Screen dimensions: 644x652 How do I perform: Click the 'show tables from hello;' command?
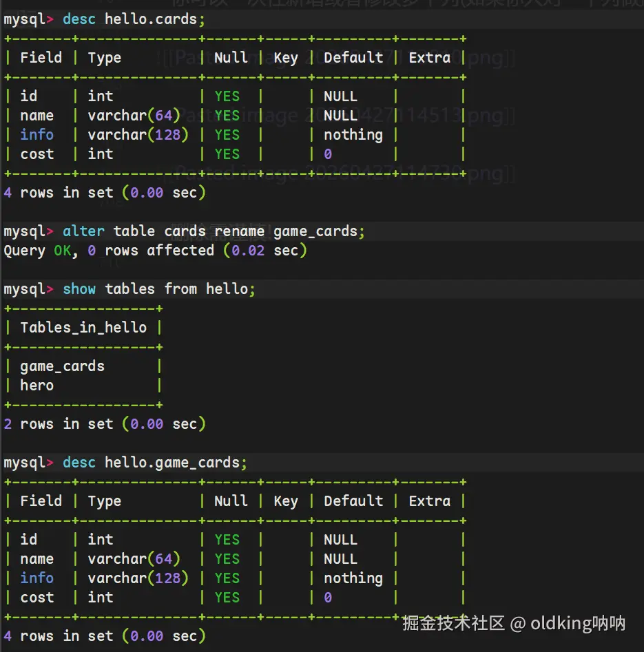pos(159,289)
